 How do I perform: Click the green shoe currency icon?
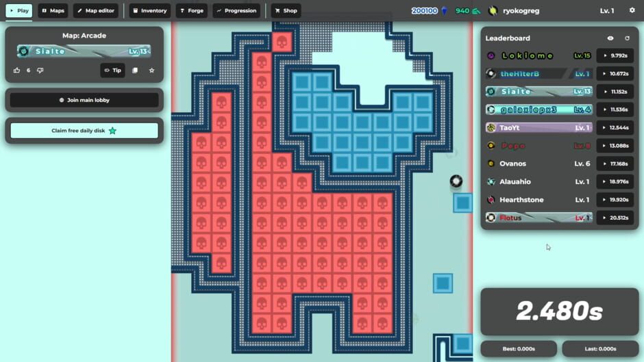[476, 11]
